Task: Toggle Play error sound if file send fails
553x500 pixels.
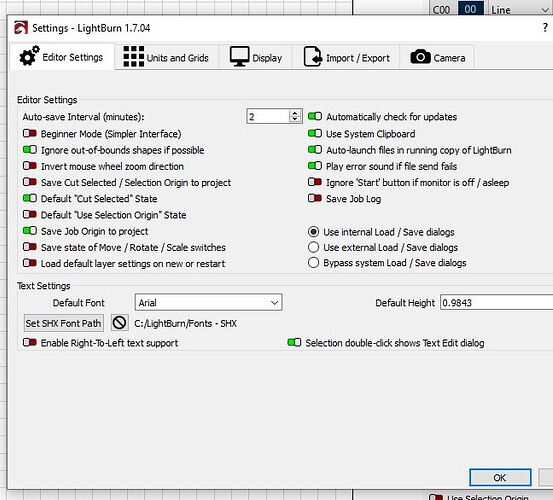Action: [x=315, y=166]
